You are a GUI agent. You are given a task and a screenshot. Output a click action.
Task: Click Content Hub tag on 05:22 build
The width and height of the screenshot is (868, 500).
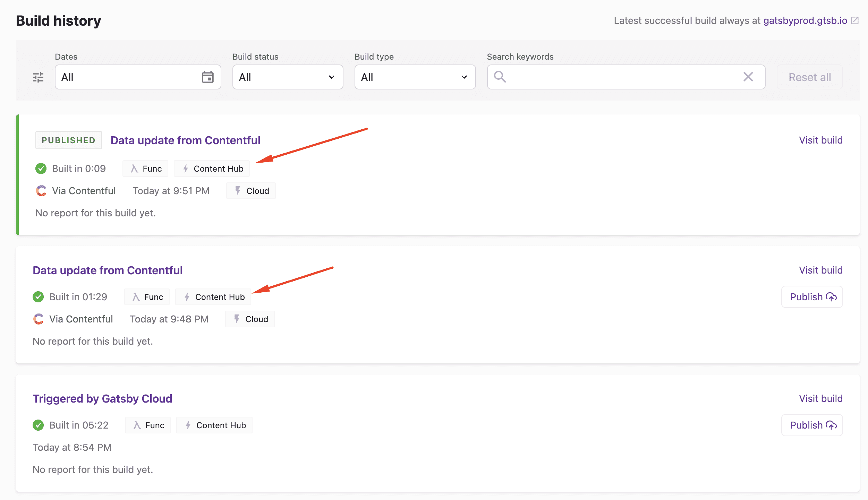pos(214,425)
